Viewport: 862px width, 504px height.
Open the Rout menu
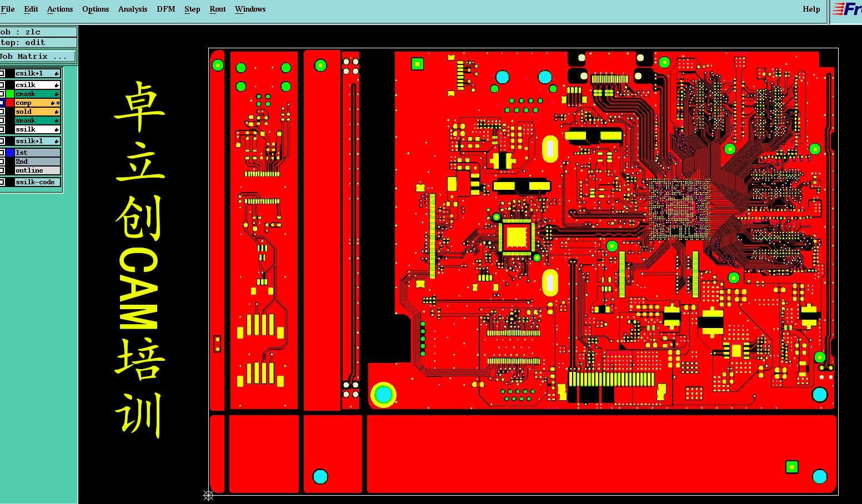point(218,9)
